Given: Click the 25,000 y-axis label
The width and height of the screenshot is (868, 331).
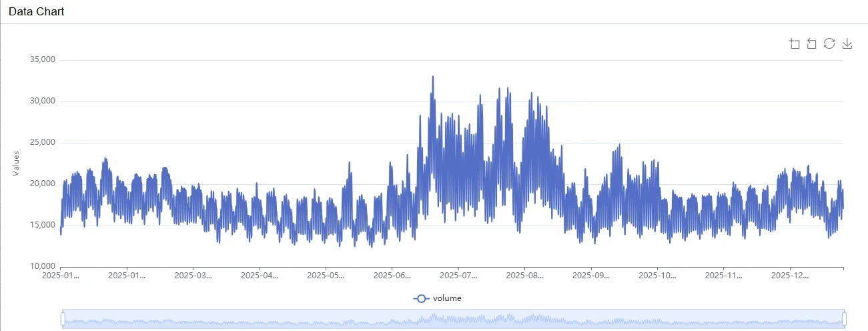Looking at the screenshot, I should 43,143.
